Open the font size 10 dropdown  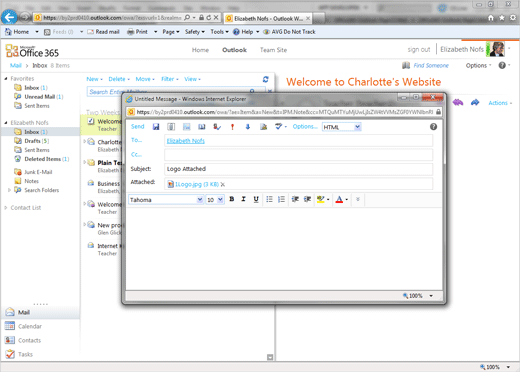(x=215, y=200)
